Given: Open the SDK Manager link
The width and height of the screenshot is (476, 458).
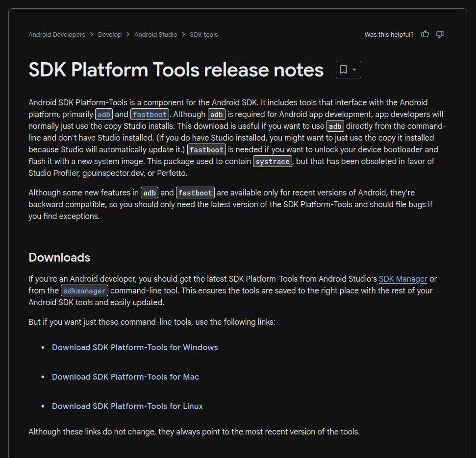Looking at the screenshot, I should (403, 279).
